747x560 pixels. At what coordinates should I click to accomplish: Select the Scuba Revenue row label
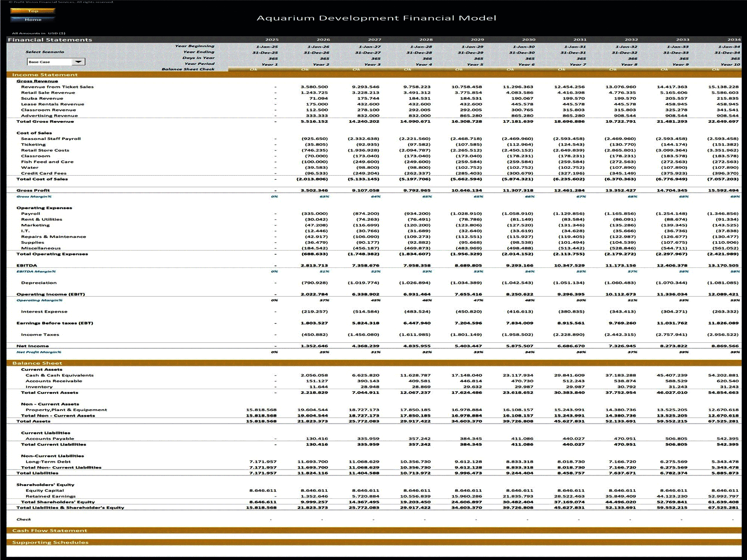click(42, 98)
